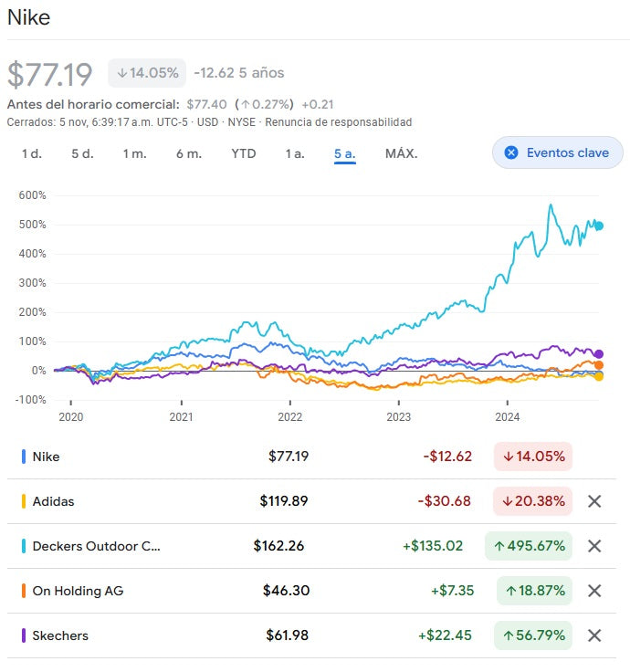This screenshot has width=630, height=672.
Task: Select the 6 m. time range
Action: pos(189,153)
